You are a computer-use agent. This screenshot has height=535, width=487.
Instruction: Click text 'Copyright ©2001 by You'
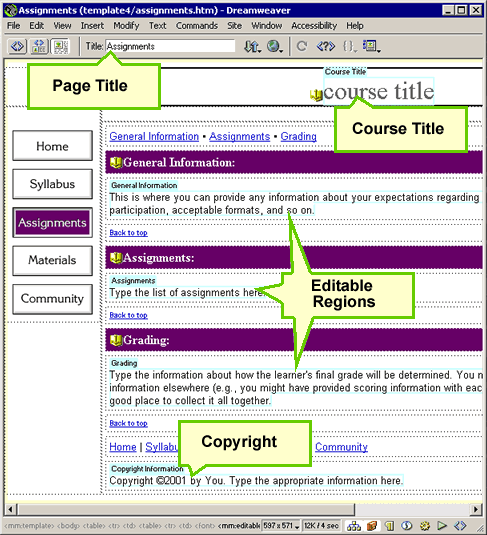coord(167,480)
